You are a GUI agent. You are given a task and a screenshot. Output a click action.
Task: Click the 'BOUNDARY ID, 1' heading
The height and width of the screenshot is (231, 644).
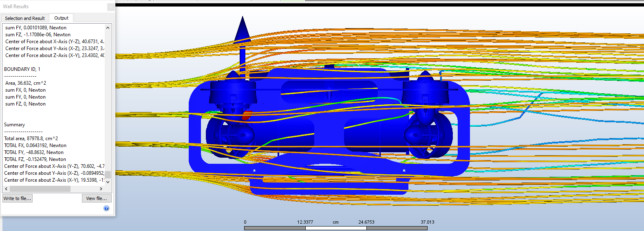click(x=22, y=69)
